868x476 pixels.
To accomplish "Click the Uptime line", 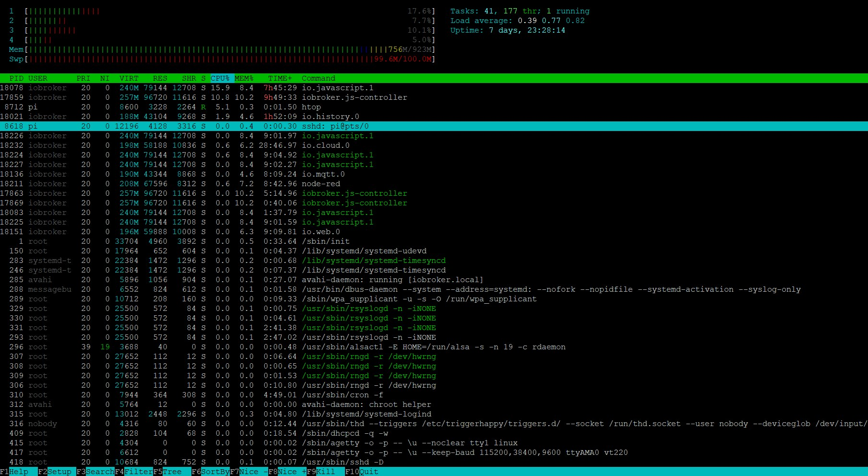I will pos(508,30).
